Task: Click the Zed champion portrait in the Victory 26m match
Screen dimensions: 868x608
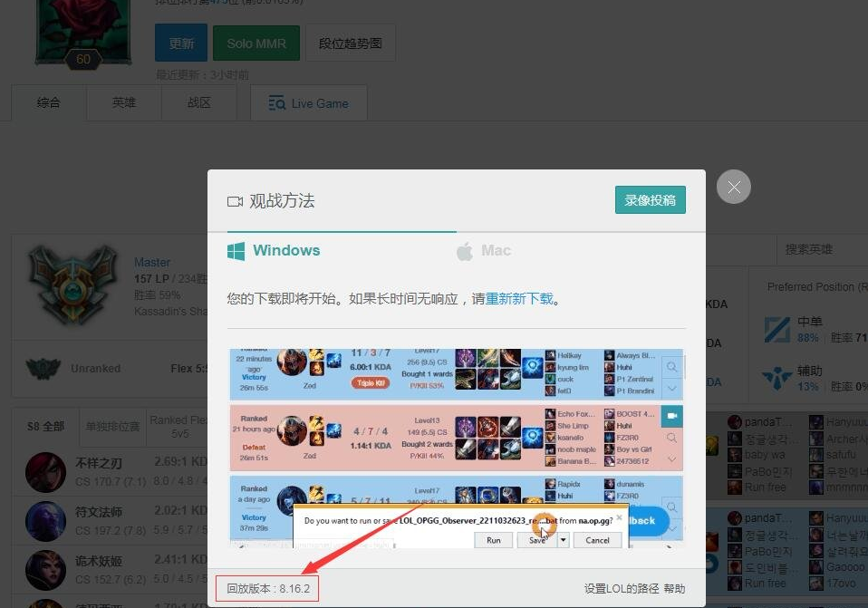Action: coord(292,361)
